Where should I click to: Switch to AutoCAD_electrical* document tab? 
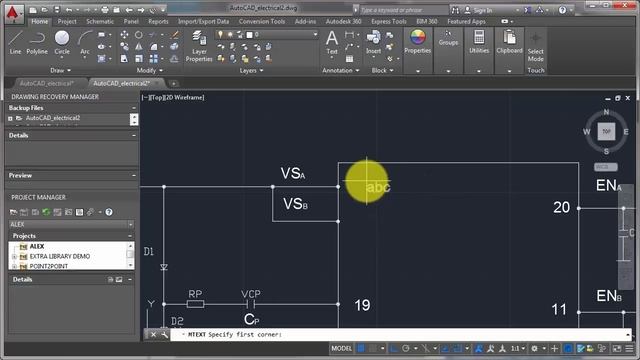pos(47,83)
